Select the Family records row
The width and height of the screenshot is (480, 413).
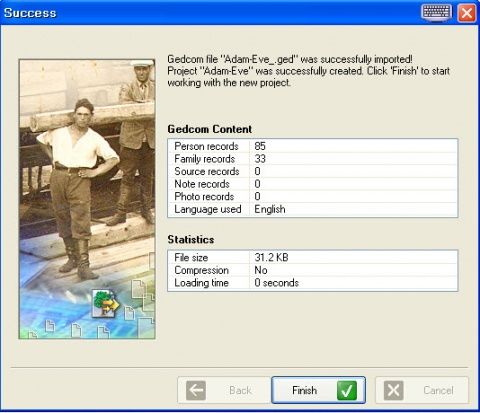pos(313,159)
